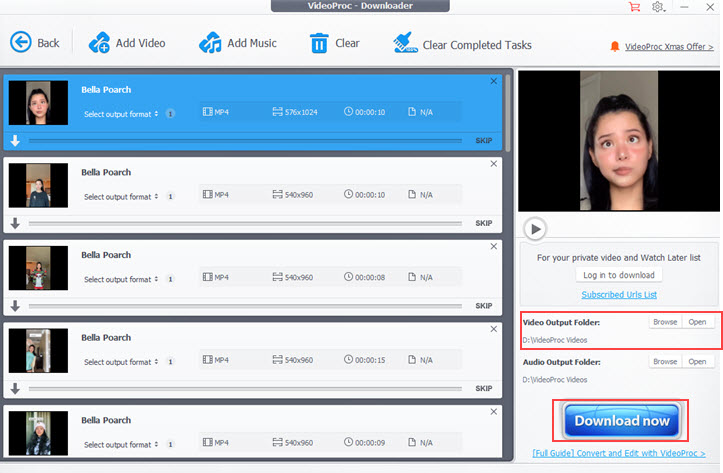Remove the Bella Poarch 00:00:08 task
Viewport: 723px width, 473px height.
494,246
